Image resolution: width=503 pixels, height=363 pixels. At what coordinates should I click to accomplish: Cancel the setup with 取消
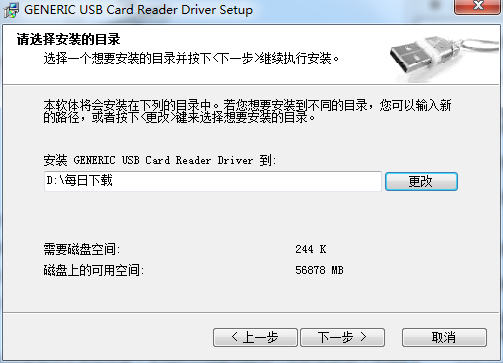pos(444,337)
